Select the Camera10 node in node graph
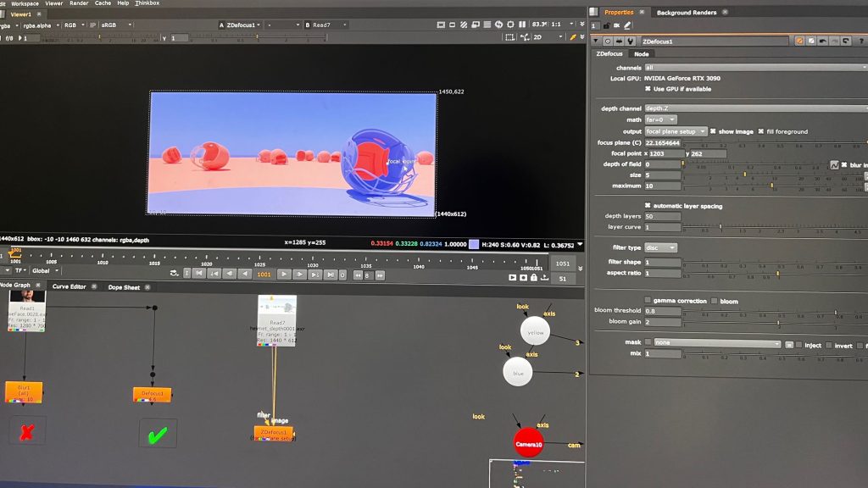868x488 pixels. pos(528,443)
